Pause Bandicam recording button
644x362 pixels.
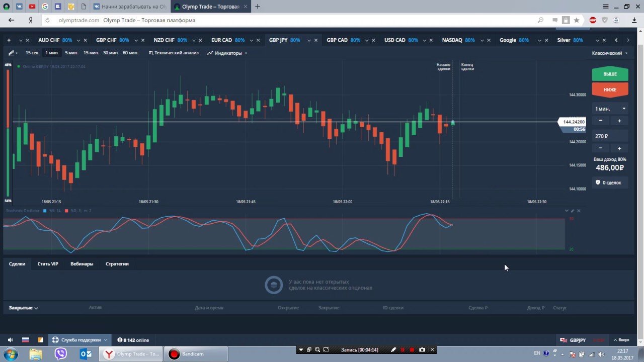pyautogui.click(x=403, y=349)
